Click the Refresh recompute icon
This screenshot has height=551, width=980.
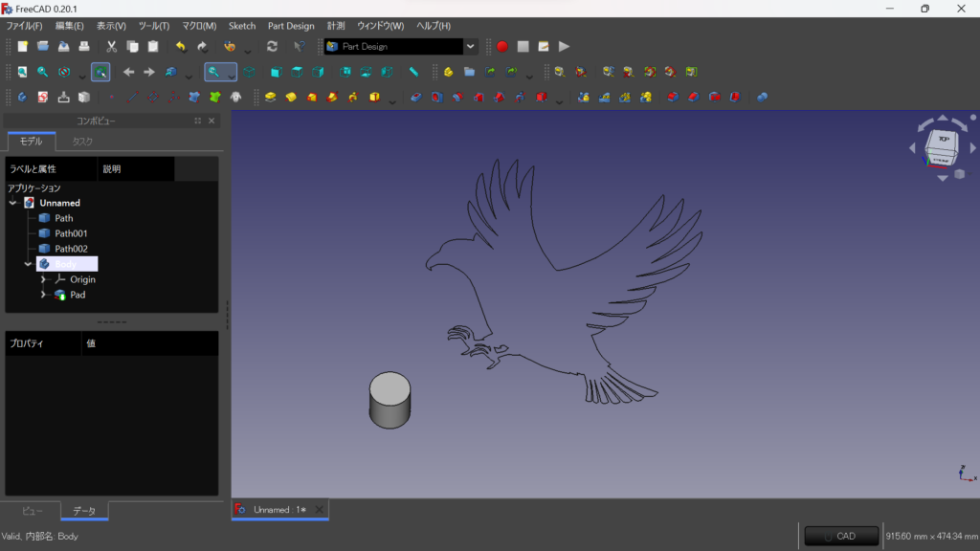tap(272, 47)
